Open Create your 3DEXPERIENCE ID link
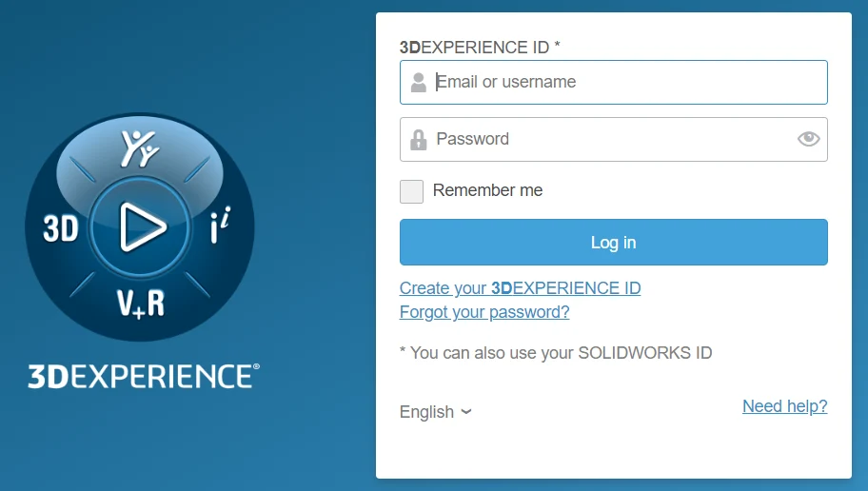Viewport: 868px width, 491px height. 520,288
